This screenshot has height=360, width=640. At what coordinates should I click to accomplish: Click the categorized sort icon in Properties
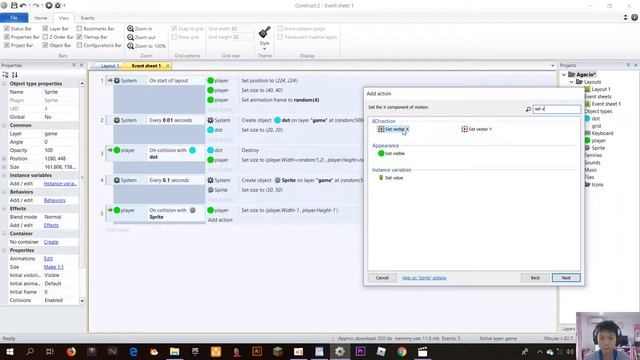point(5,75)
